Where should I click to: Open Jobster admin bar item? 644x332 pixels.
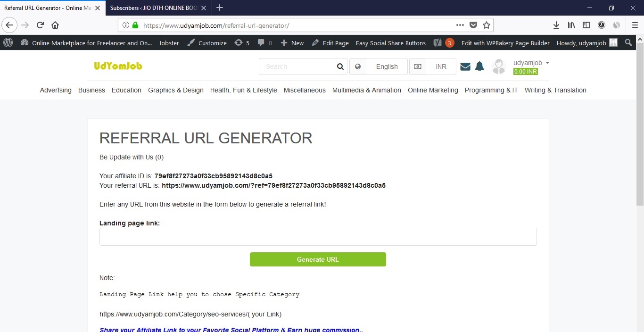tap(169, 42)
